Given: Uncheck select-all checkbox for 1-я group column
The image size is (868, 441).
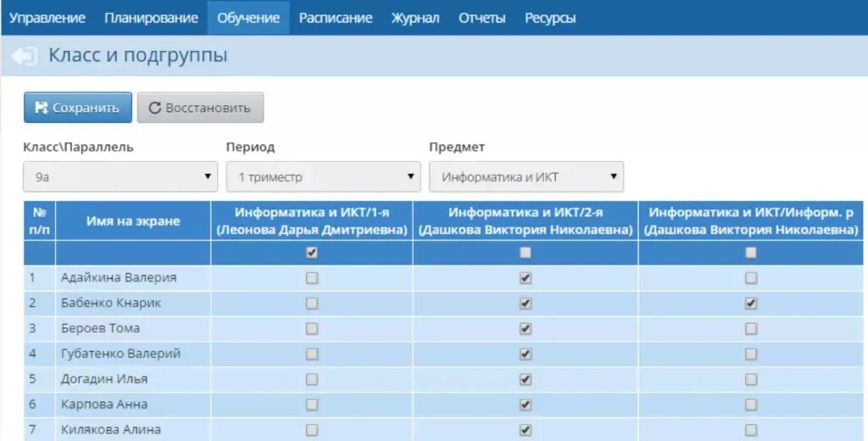Looking at the screenshot, I should point(312,253).
